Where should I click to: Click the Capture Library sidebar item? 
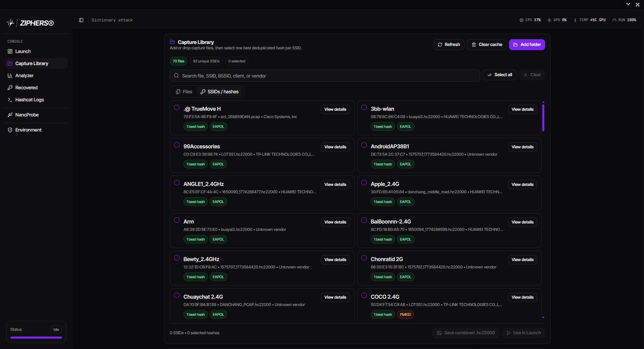tap(36, 63)
